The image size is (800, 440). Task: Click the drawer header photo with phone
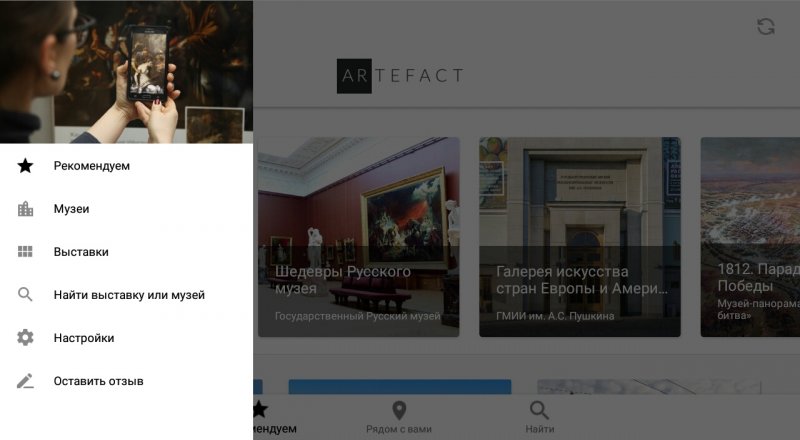pyautogui.click(x=127, y=71)
